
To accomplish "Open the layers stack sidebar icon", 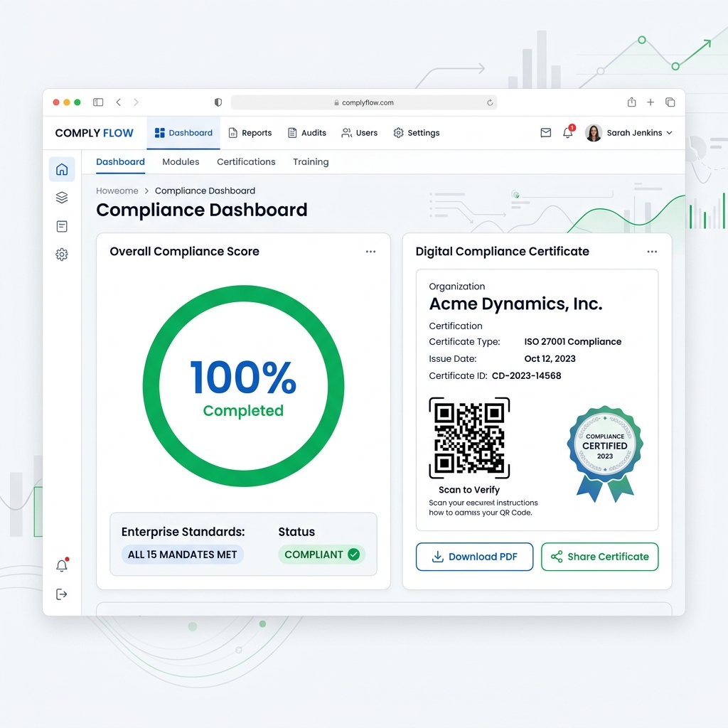I will [62, 198].
